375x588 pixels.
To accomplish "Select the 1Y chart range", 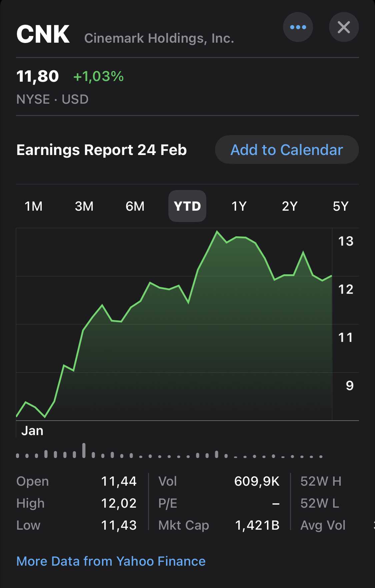I will [239, 206].
